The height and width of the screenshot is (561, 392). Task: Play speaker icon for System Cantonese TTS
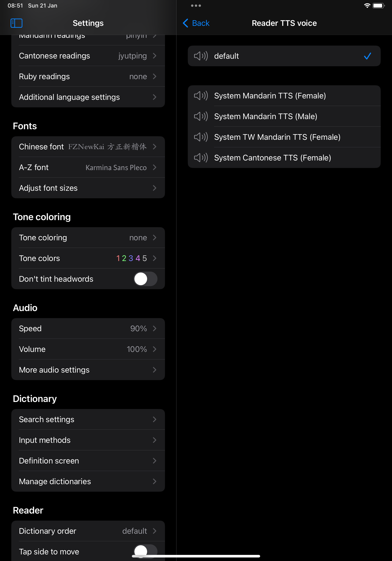(x=201, y=158)
